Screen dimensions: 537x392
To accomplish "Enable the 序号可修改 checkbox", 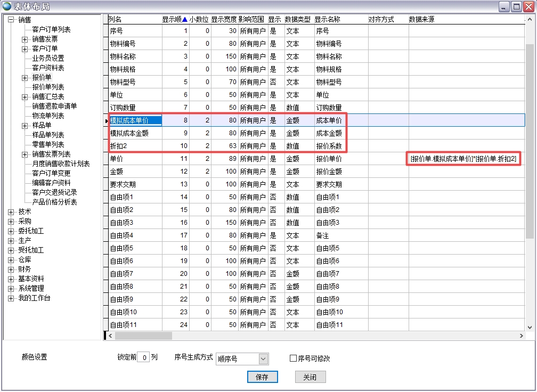I will click(293, 358).
